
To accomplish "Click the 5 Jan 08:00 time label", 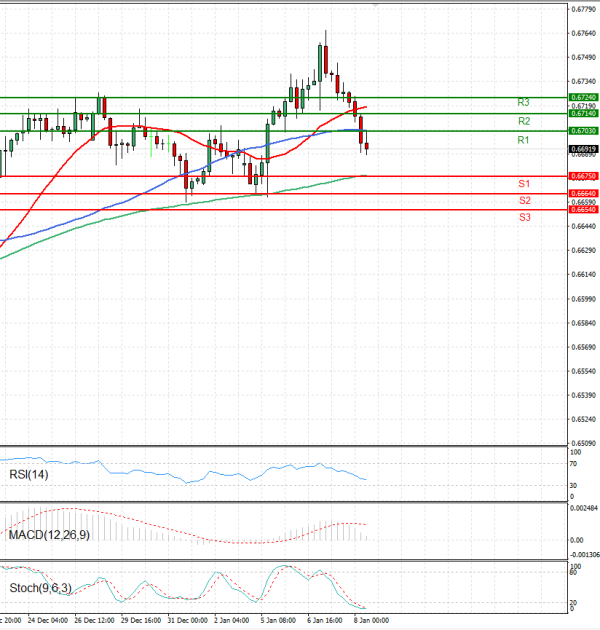I will (x=276, y=621).
